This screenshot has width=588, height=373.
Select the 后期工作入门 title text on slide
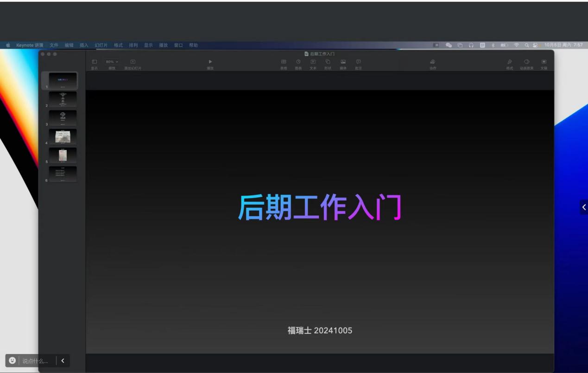point(319,208)
